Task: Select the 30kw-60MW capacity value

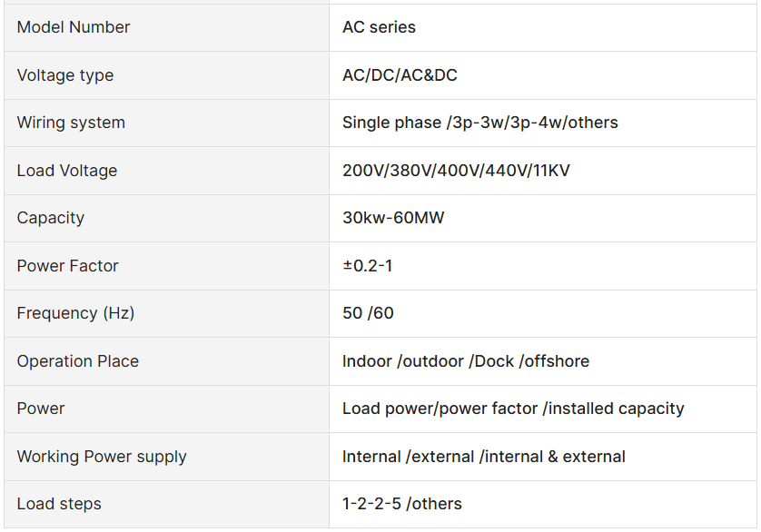Action: click(393, 218)
